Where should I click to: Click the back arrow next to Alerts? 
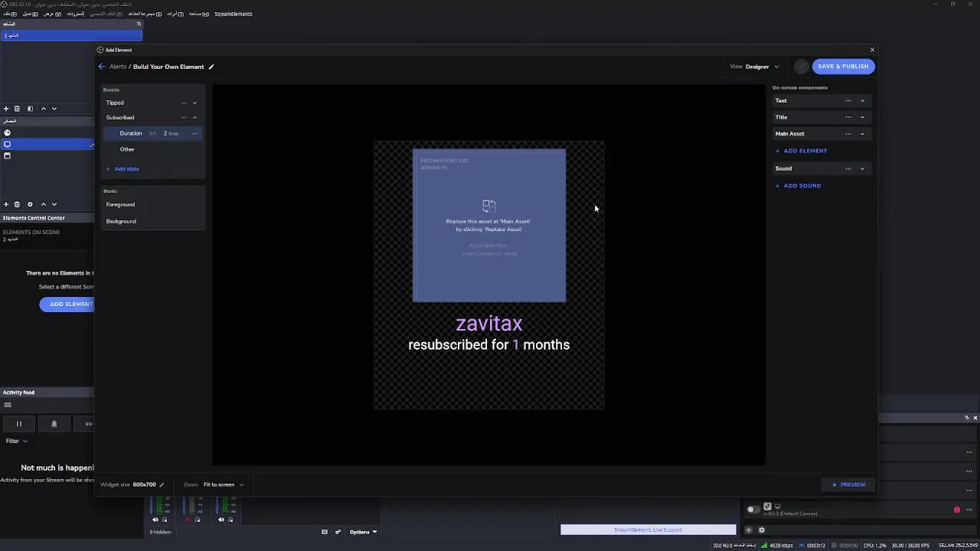point(102,67)
